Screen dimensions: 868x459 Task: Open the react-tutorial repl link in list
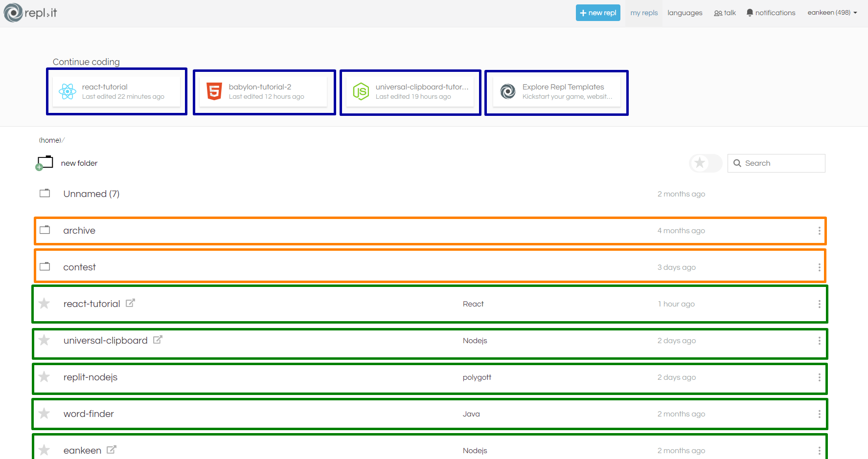91,304
